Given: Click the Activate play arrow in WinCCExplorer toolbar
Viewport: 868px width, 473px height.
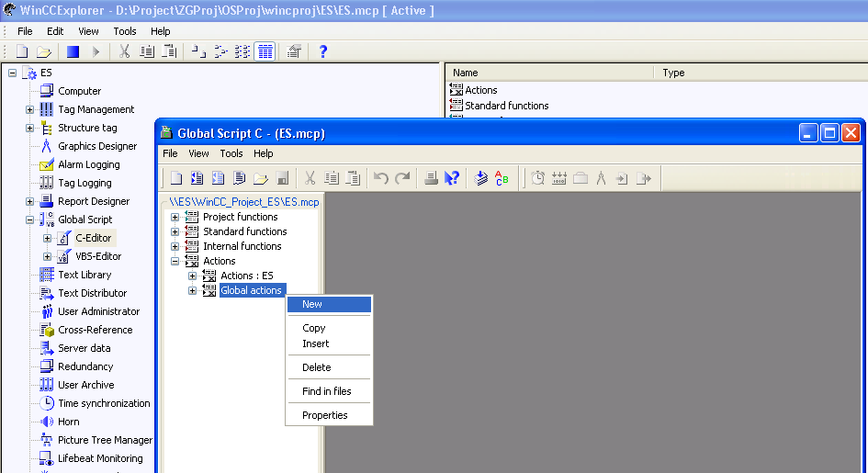Looking at the screenshot, I should tap(96, 51).
